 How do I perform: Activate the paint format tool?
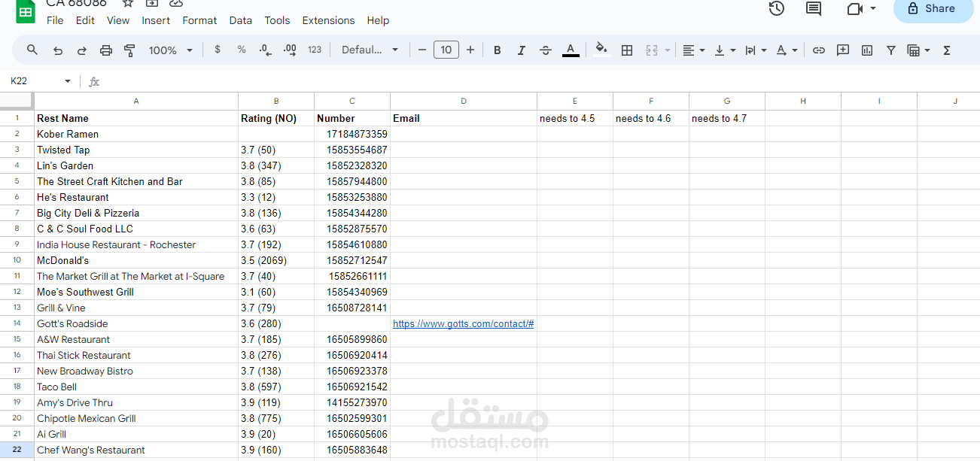point(129,50)
